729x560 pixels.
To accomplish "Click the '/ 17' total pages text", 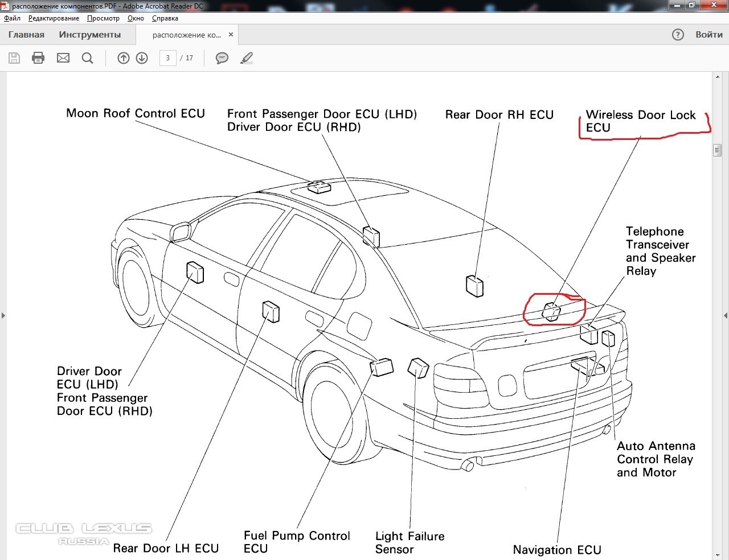I will pyautogui.click(x=187, y=58).
